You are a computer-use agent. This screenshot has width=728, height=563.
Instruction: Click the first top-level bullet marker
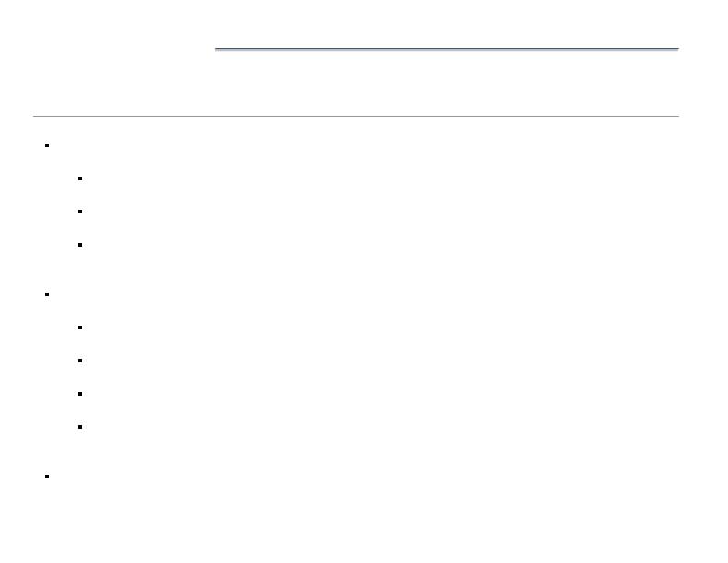coord(46,145)
